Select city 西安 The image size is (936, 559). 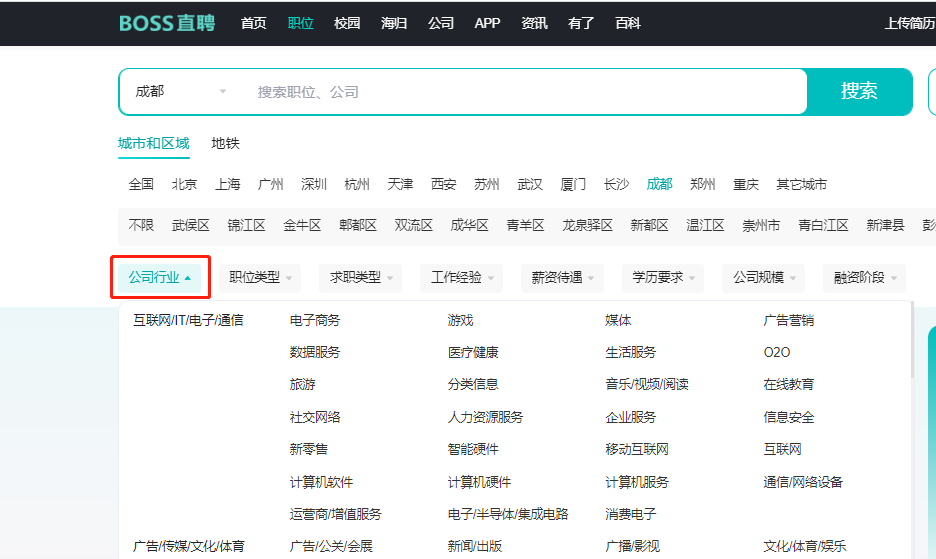tap(444, 185)
